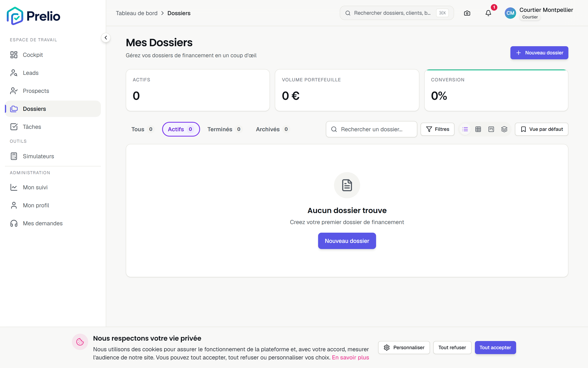Open notifications bell
Screen dimensions: 588x368
click(488, 13)
